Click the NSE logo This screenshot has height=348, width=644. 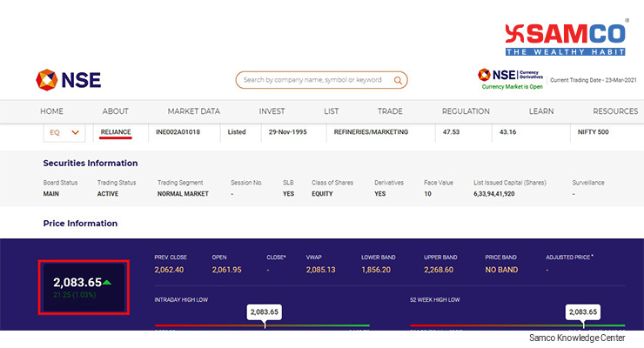pos(68,80)
